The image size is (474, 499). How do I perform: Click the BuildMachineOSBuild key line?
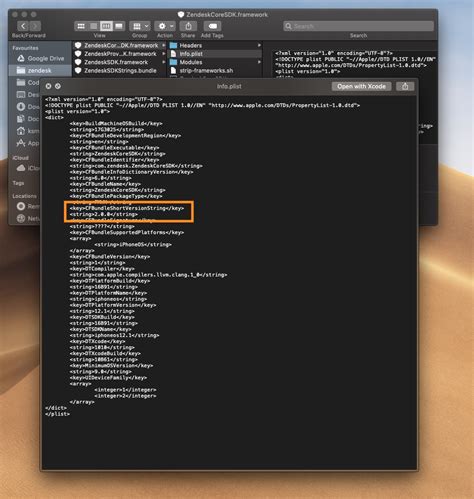[116, 123]
